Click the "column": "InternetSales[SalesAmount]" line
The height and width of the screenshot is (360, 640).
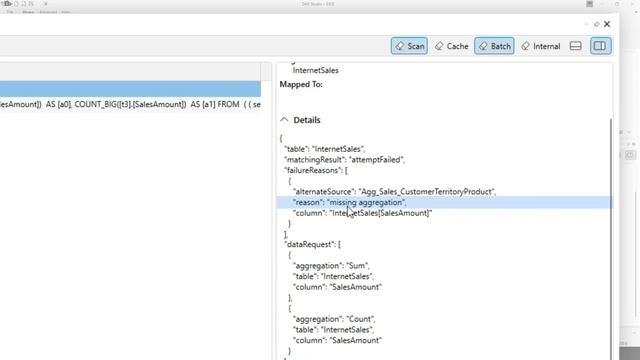point(362,213)
